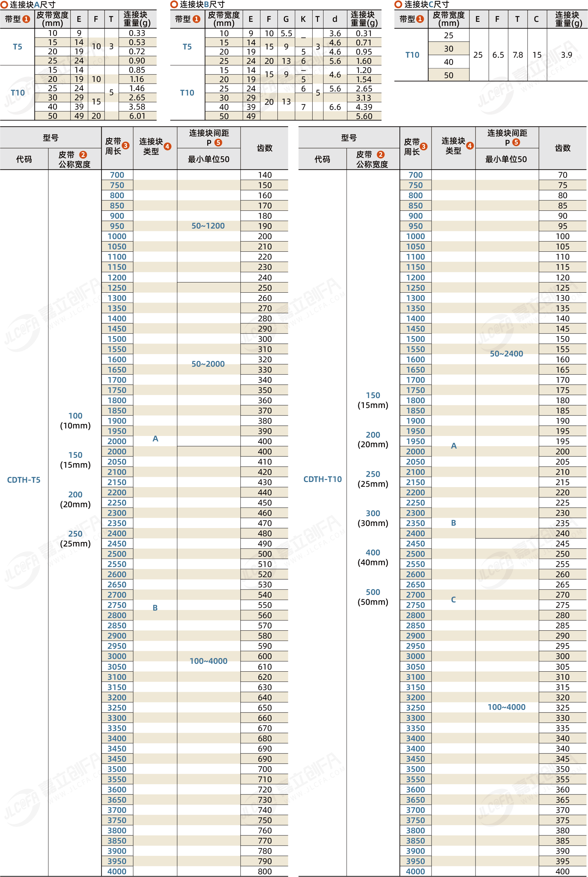Click tooth count 395
Image resolution: width=588 pixels, height=877 pixels.
562,861
